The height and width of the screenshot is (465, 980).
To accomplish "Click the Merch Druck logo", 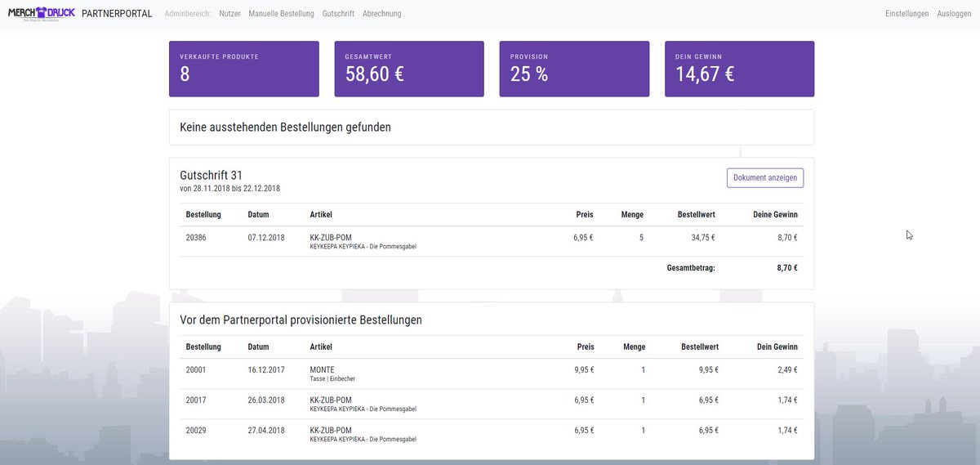I will [41, 13].
